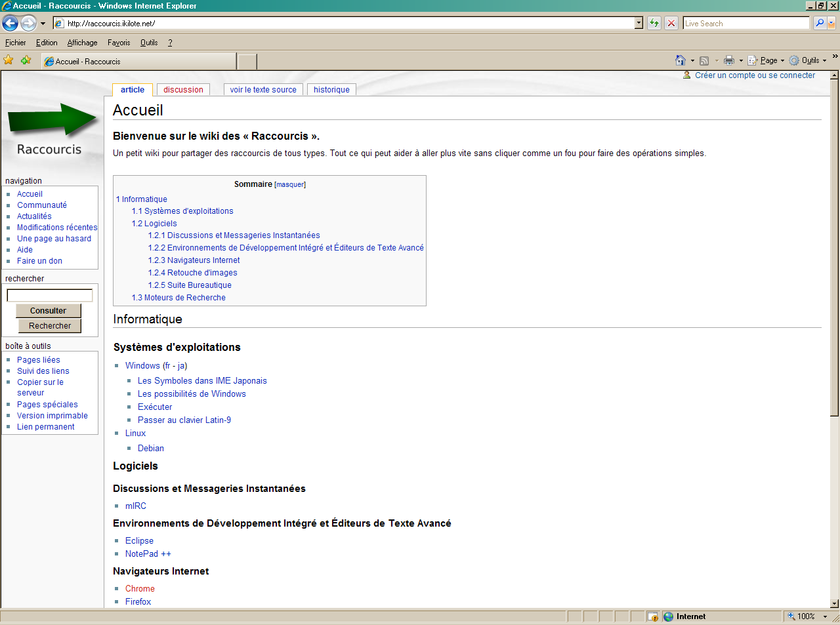The image size is (840, 625).
Task: Open the Affichage menu
Action: coord(82,43)
